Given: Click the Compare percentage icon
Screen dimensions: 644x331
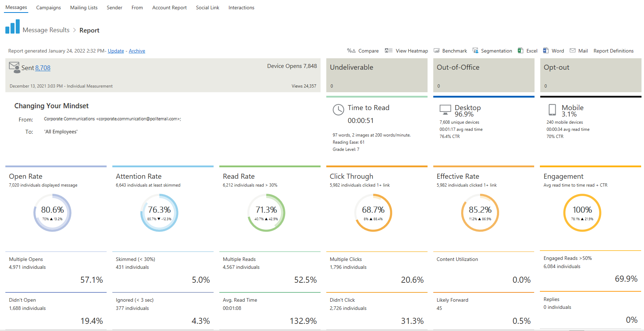Looking at the screenshot, I should [x=351, y=51].
